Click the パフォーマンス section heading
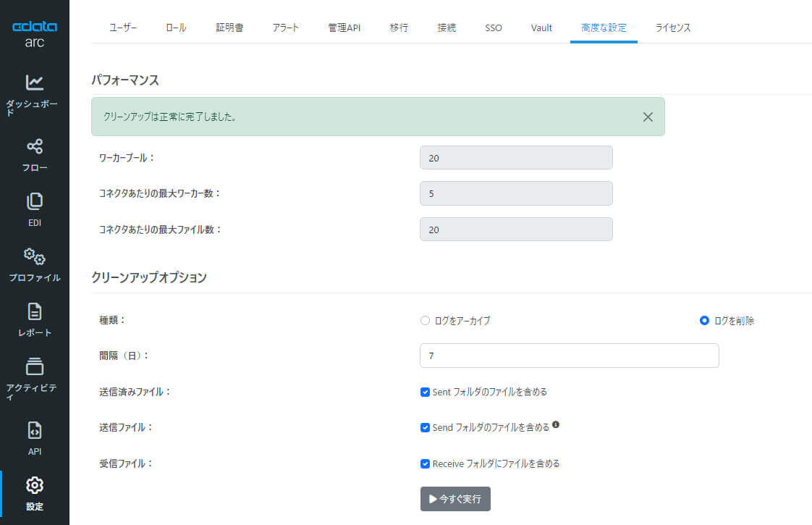The image size is (812, 525). pos(124,80)
